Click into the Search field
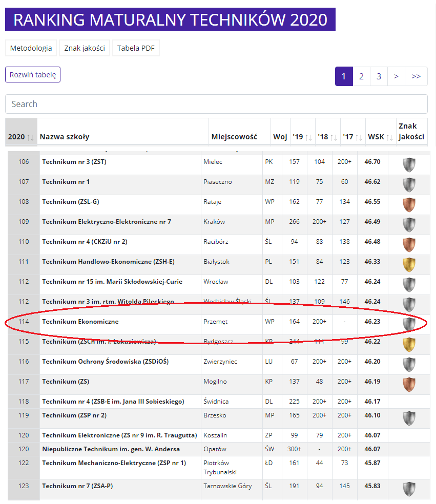 (x=216, y=104)
